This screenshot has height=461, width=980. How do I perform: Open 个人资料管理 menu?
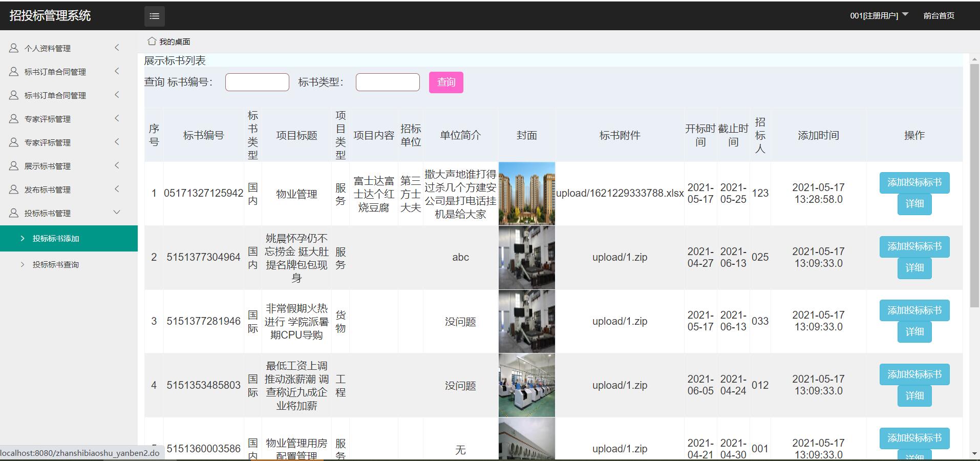(69, 48)
